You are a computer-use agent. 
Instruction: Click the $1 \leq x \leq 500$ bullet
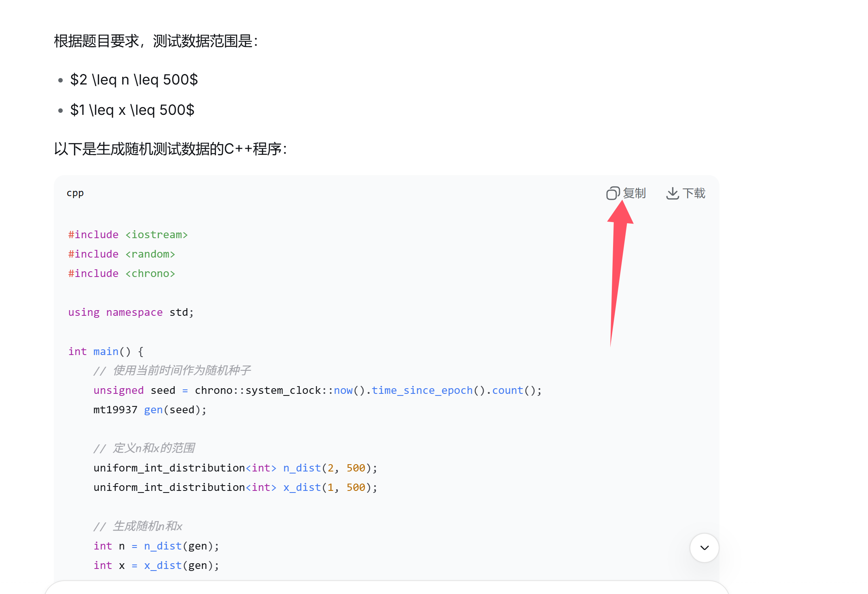pyautogui.click(x=132, y=110)
